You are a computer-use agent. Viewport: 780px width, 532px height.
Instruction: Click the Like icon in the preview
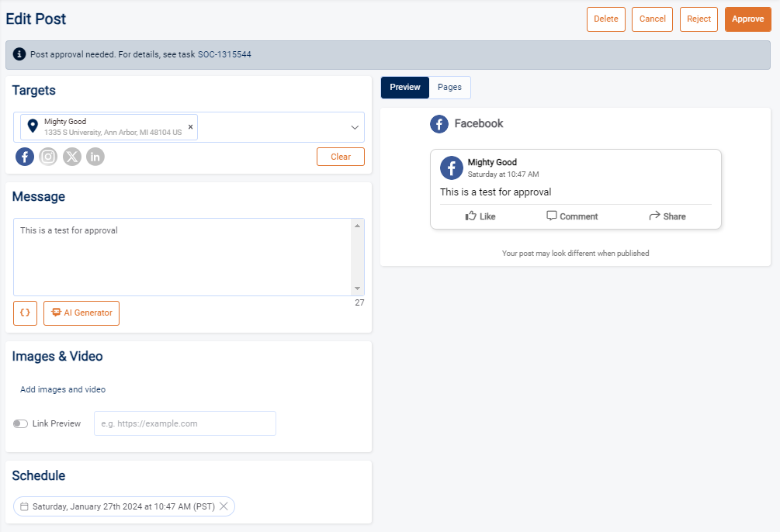point(472,216)
